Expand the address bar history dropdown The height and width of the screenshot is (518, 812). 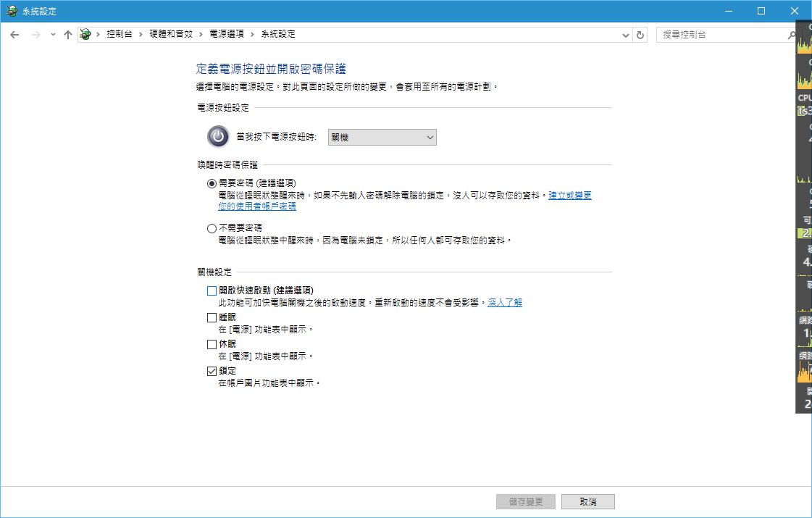(626, 35)
